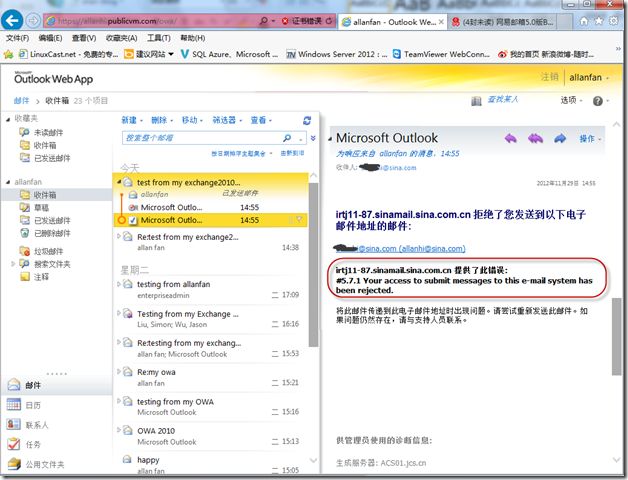Viewport: 628px width, 480px height.
Task: Open the Deleted Items (已删除邮件) folder
Action: click(x=52, y=234)
